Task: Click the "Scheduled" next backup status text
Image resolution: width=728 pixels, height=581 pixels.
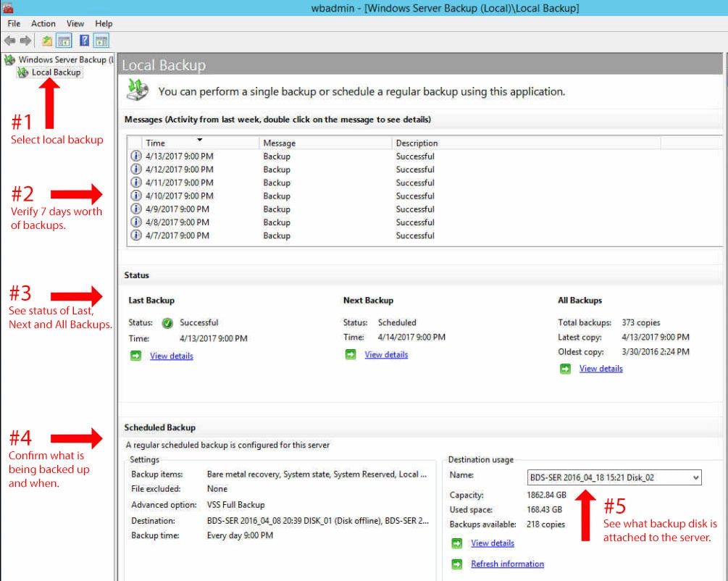Action: [397, 323]
